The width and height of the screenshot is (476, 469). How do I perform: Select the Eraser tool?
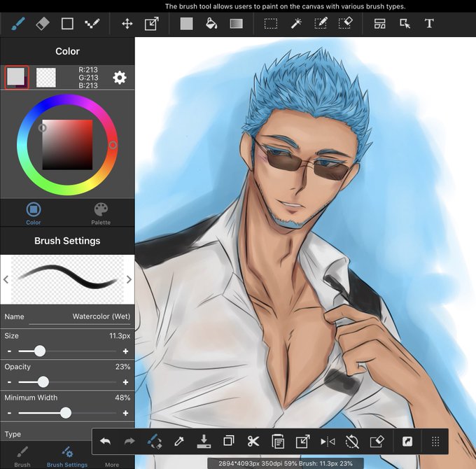pyautogui.click(x=43, y=24)
